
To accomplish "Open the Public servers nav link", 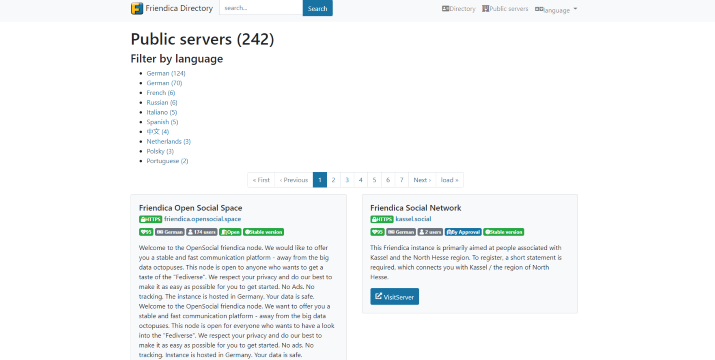I will pyautogui.click(x=505, y=9).
